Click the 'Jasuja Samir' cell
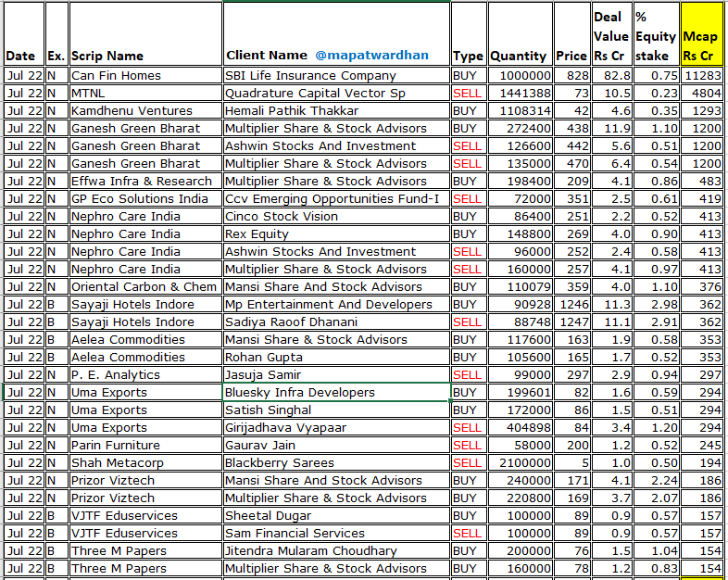The width and height of the screenshot is (728, 580). pos(336,374)
